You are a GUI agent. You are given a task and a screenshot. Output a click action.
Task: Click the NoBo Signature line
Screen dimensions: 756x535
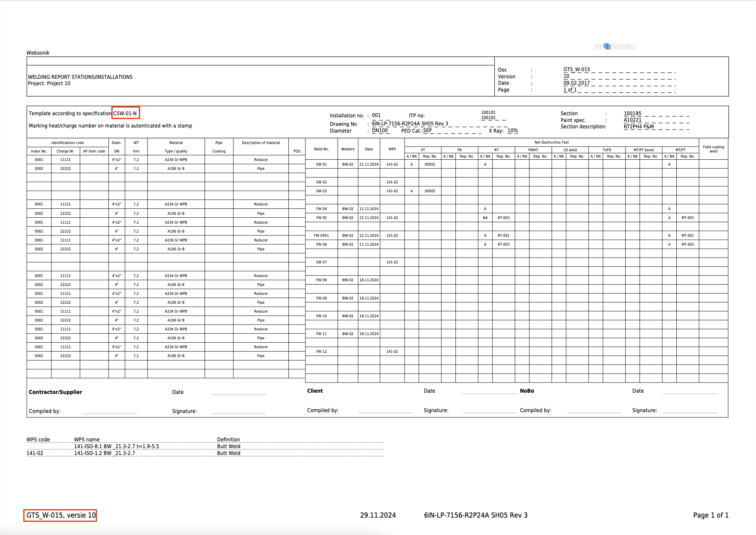click(x=690, y=411)
